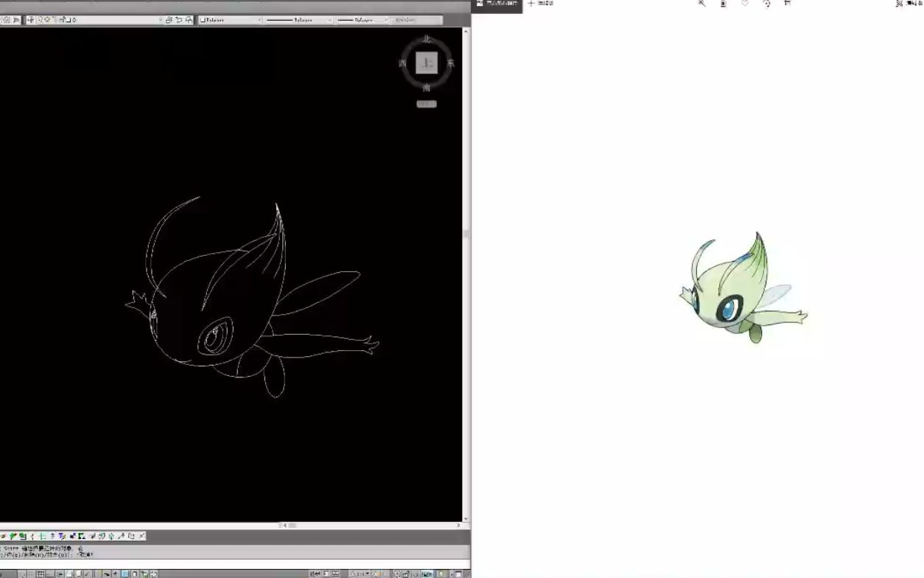
Task: Open the ByLayer color dropdown
Action: click(231, 20)
